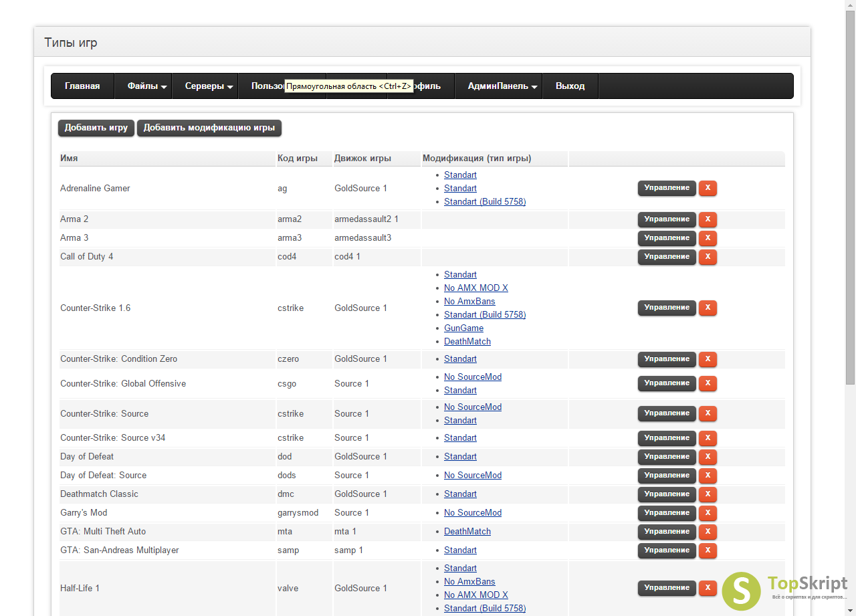This screenshot has width=856, height=616.
Task: Click Управление for Source v34 row
Action: pyautogui.click(x=667, y=438)
